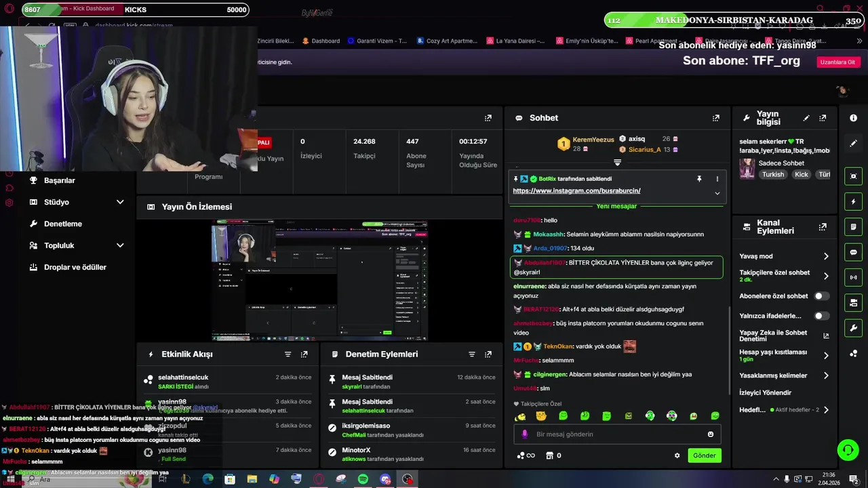This screenshot has height=488, width=868.
Task: Open the Garanti Vizem bookmark
Action: 377,41
